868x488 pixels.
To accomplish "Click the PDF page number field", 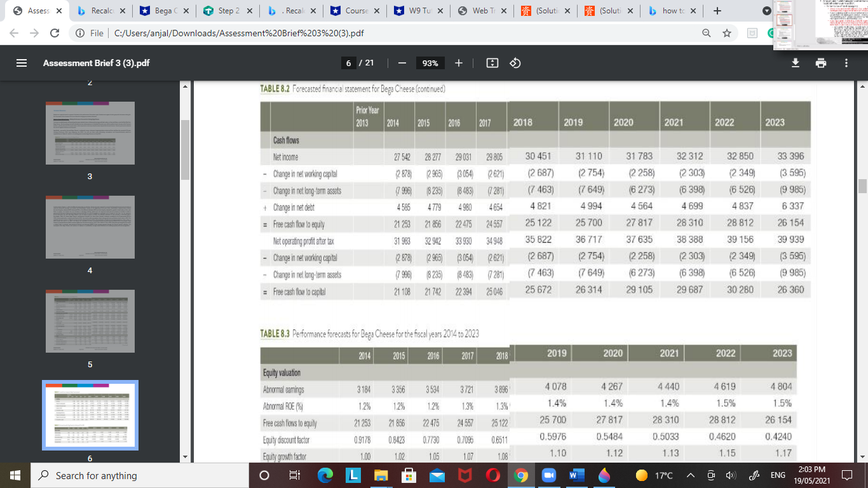I will 348,63.
